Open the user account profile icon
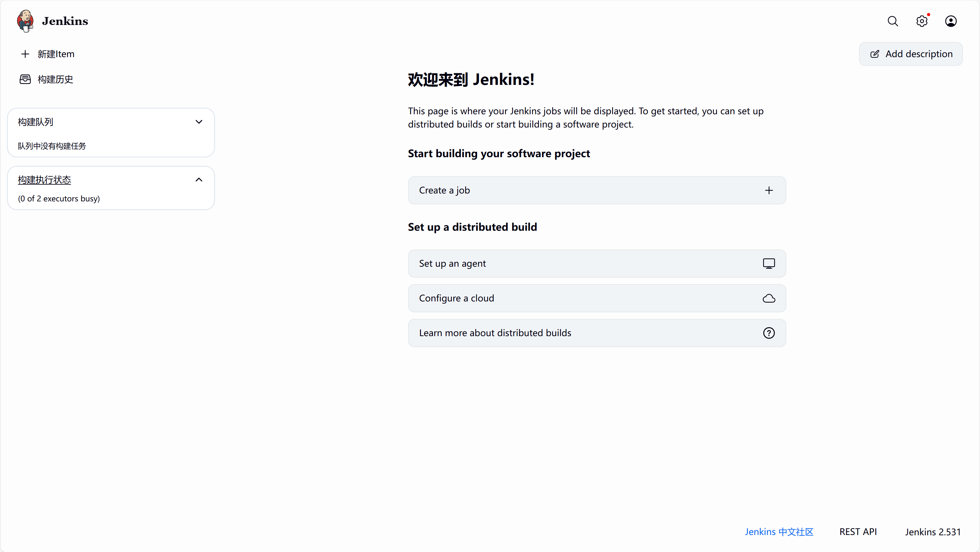 tap(950, 21)
